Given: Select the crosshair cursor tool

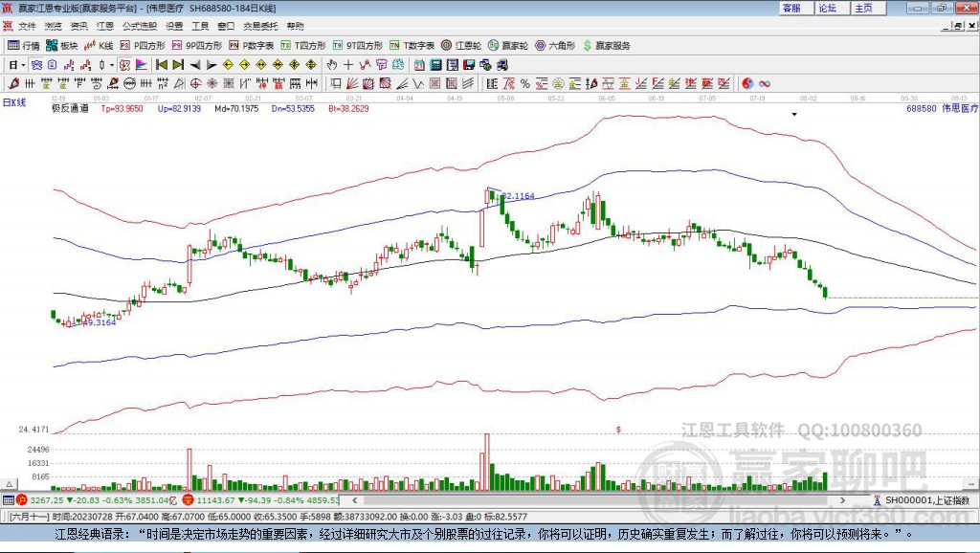Looking at the screenshot, I should [348, 65].
